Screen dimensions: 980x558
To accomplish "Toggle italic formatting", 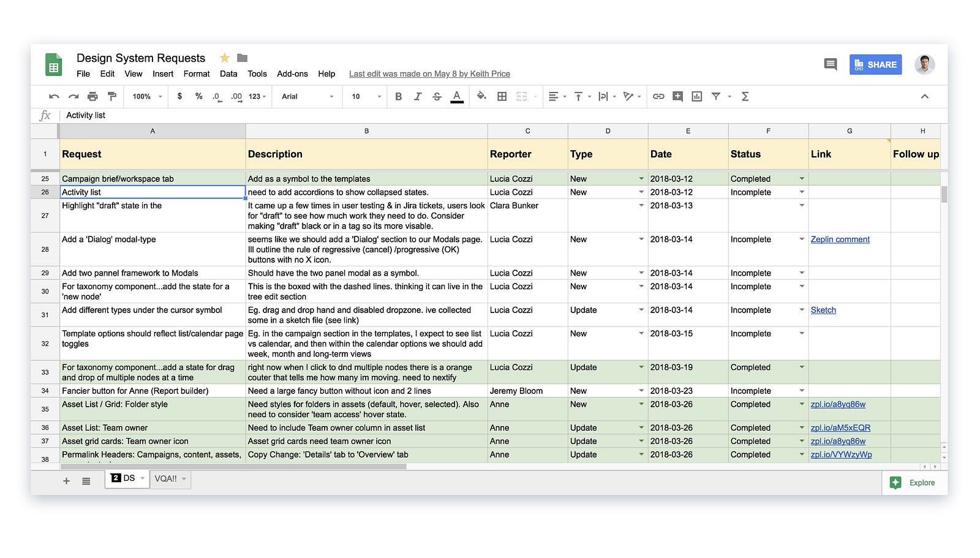I will (418, 96).
